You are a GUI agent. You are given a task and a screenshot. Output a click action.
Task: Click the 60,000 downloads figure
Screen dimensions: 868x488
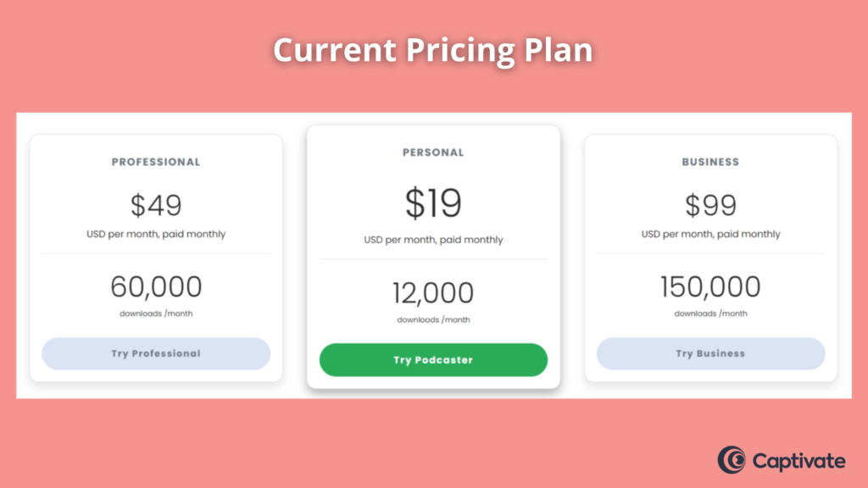pos(156,286)
